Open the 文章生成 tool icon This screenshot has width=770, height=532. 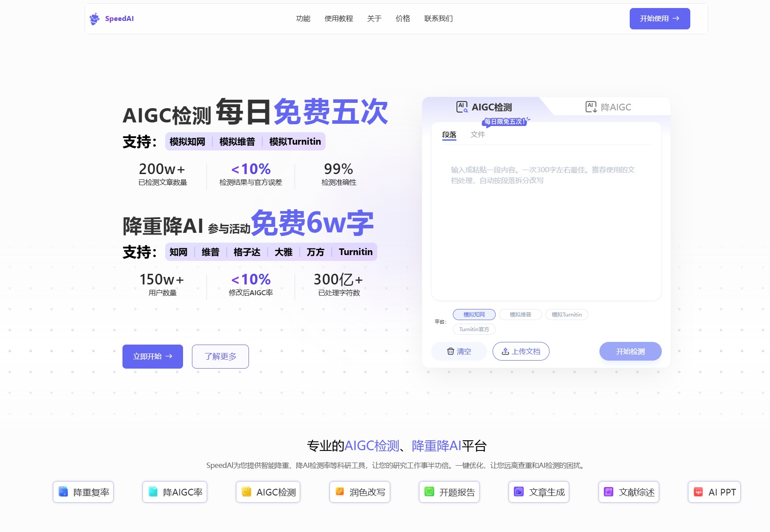coord(519,492)
